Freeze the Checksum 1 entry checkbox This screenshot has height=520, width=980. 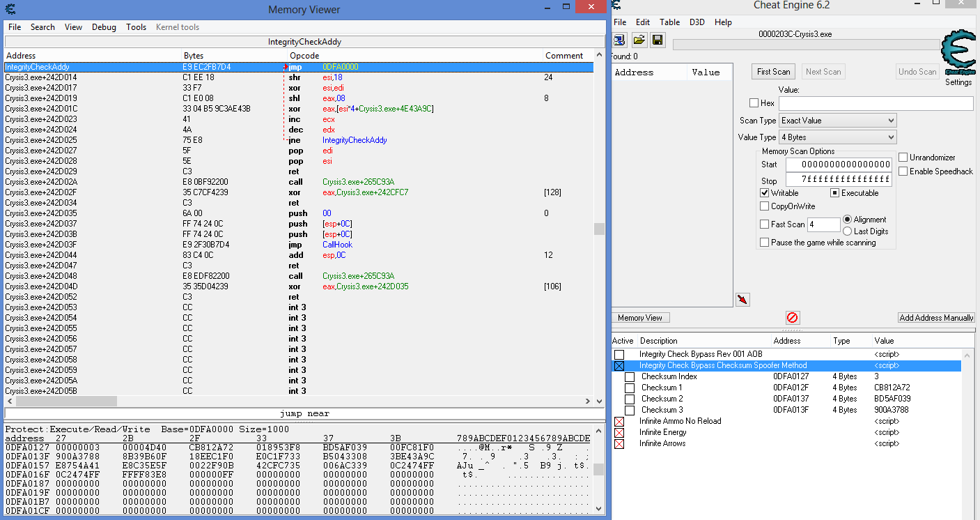[630, 388]
